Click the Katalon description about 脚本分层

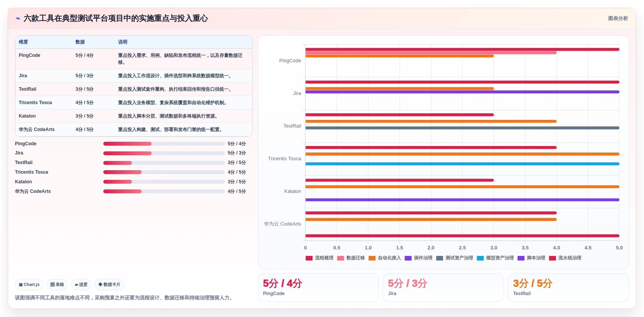[x=168, y=116]
